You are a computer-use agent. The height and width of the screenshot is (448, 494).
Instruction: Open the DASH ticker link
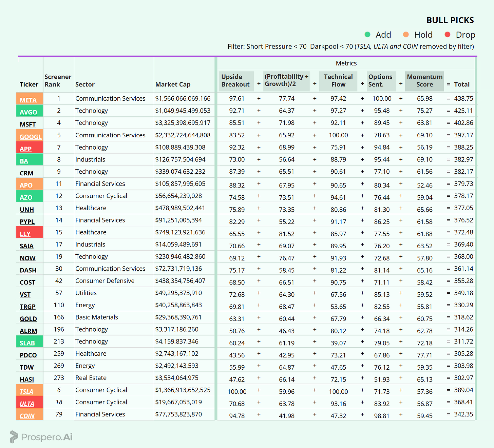click(28, 270)
